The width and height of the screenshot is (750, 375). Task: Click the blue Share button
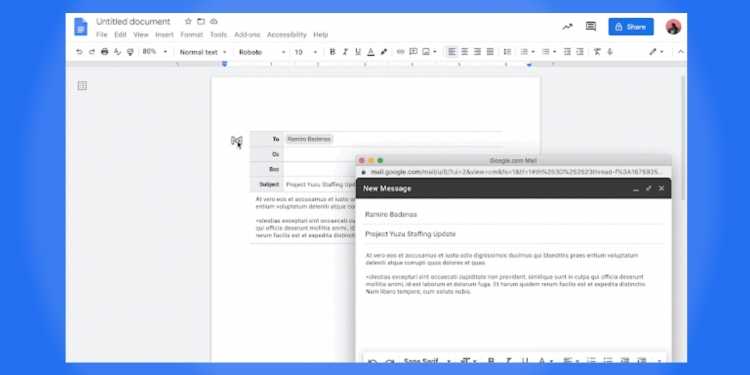(x=630, y=27)
